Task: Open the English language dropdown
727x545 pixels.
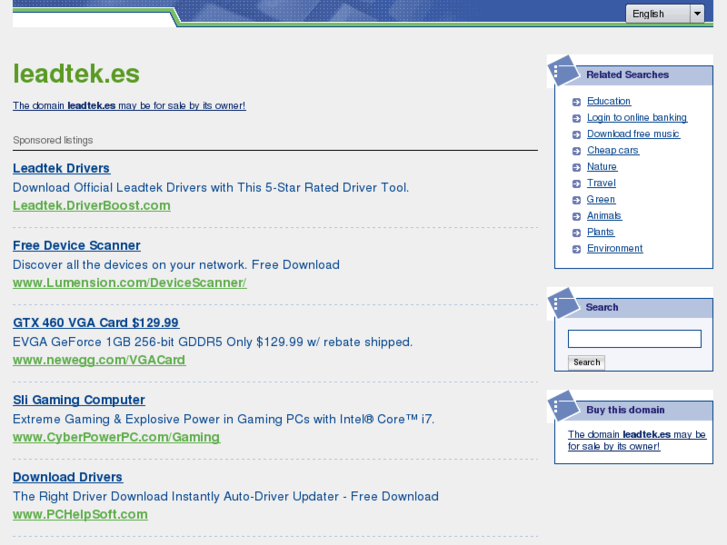Action: click(x=664, y=14)
